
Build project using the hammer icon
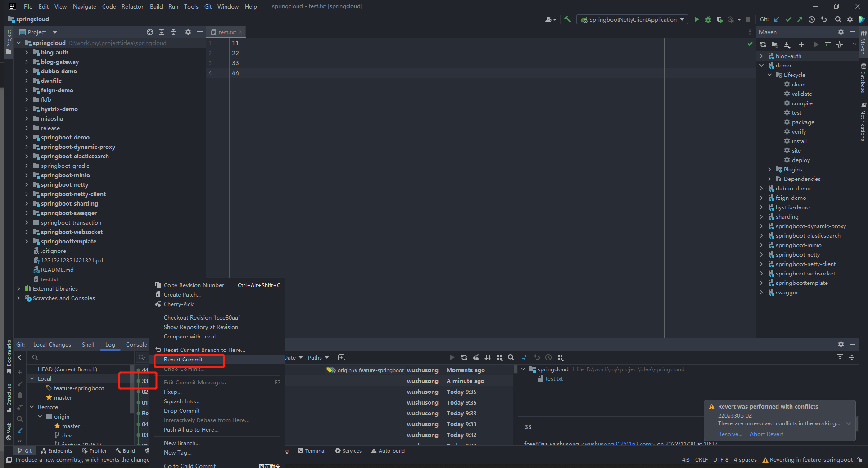coord(567,19)
